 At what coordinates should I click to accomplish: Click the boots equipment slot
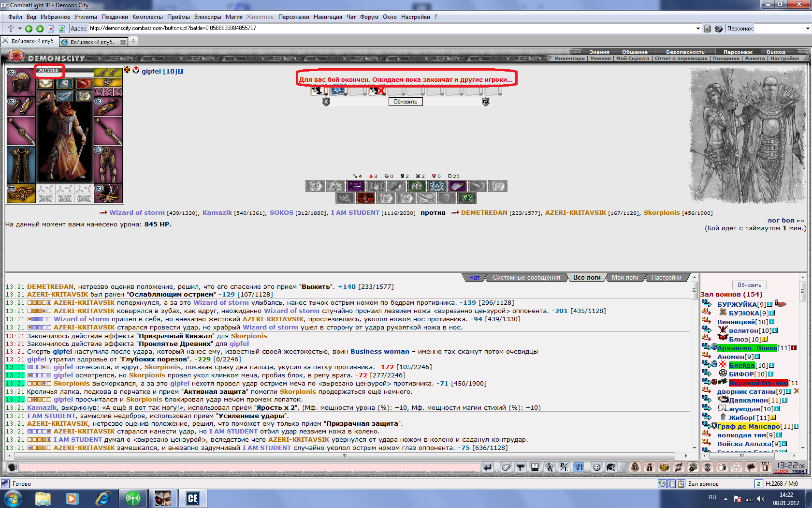[108, 194]
